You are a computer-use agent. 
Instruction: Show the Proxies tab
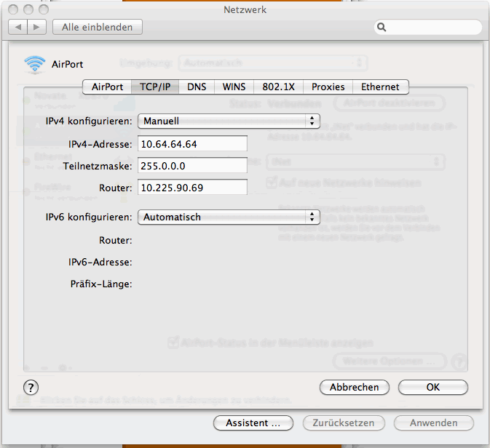click(x=328, y=87)
